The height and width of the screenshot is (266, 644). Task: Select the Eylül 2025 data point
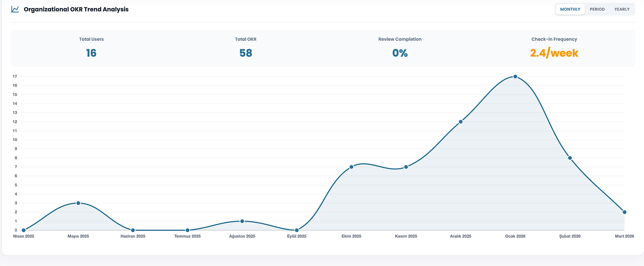(297, 230)
